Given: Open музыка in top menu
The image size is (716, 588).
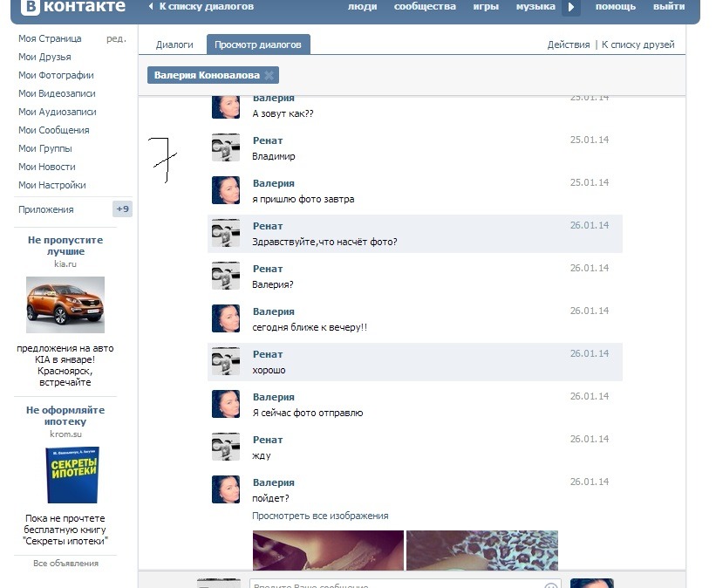Looking at the screenshot, I should tap(535, 7).
